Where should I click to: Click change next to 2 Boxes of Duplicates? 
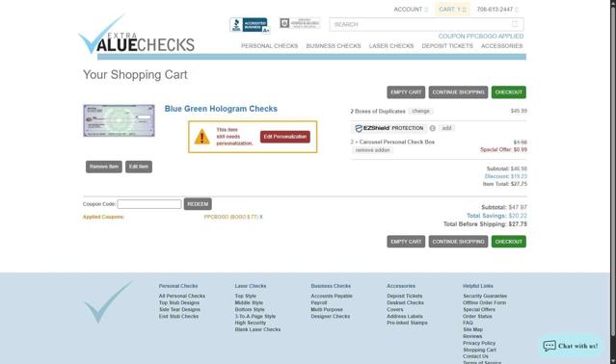click(x=420, y=111)
